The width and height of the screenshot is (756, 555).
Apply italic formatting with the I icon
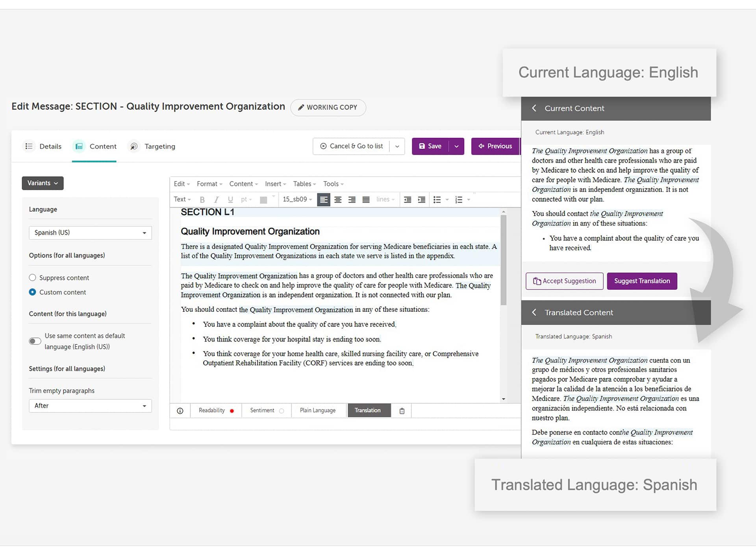(216, 200)
